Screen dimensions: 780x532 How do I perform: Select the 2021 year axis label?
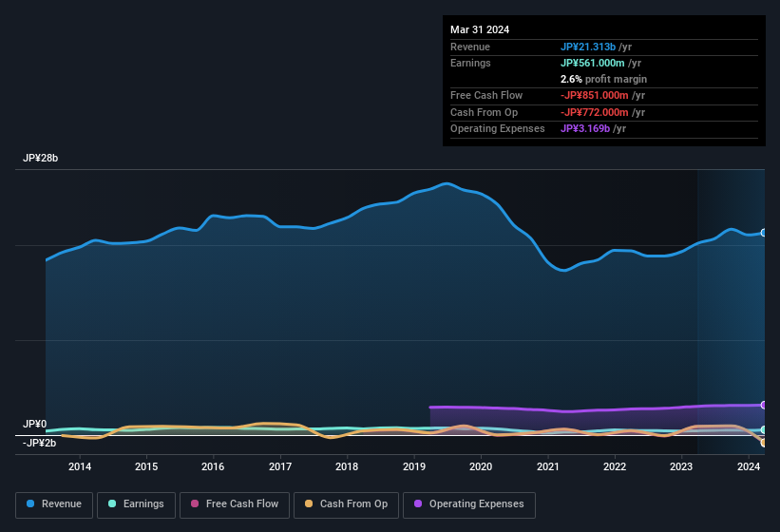coord(547,466)
